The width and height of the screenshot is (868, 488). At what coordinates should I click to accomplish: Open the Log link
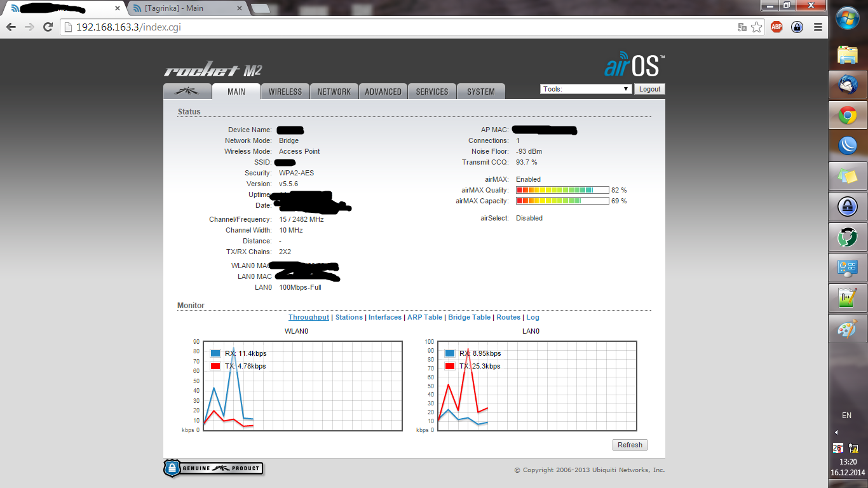pyautogui.click(x=532, y=317)
